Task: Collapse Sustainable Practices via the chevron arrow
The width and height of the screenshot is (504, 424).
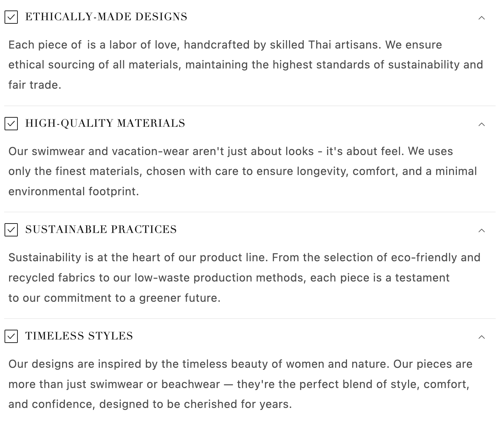Action: (482, 231)
